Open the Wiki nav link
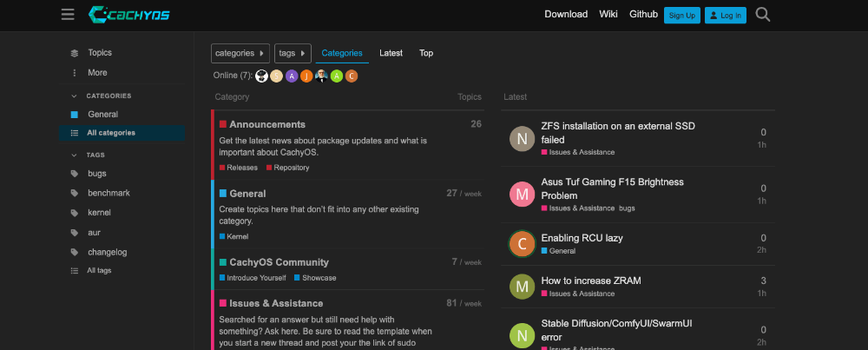Image resolution: width=868 pixels, height=350 pixels. point(608,15)
